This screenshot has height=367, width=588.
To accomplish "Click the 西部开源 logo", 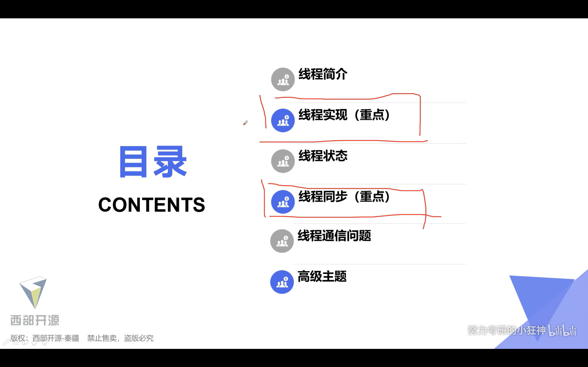I will 34,301.
